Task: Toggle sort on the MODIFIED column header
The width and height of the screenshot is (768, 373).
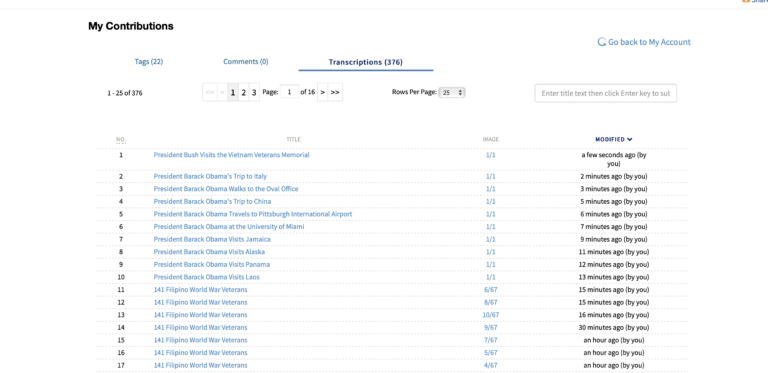Action: point(614,140)
